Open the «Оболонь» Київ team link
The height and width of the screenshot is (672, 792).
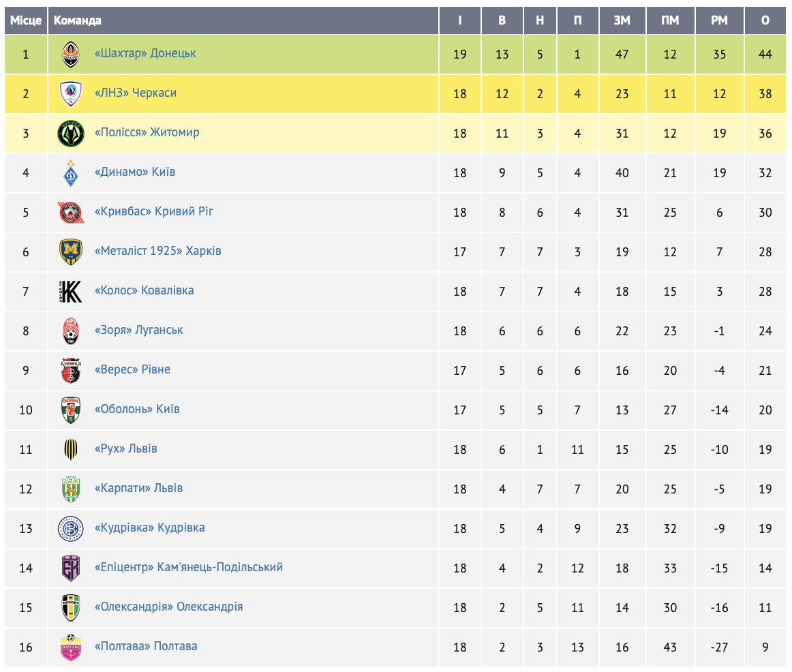pos(137,409)
